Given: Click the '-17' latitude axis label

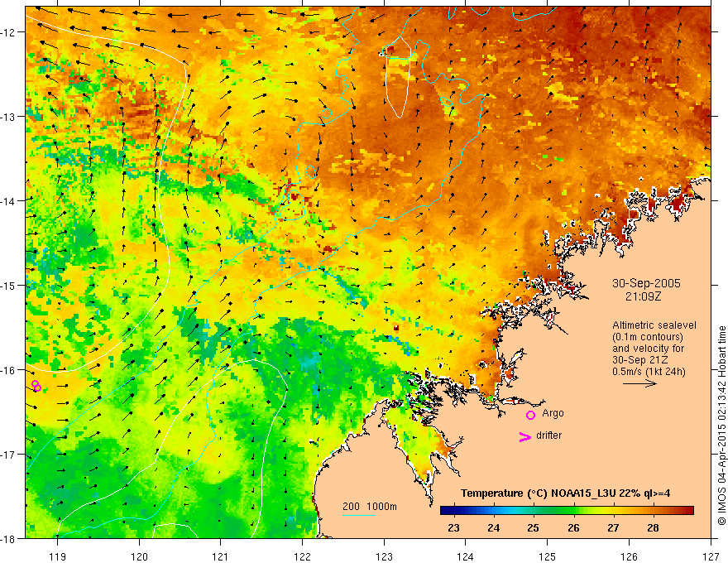Looking at the screenshot, I should pos(8,455).
